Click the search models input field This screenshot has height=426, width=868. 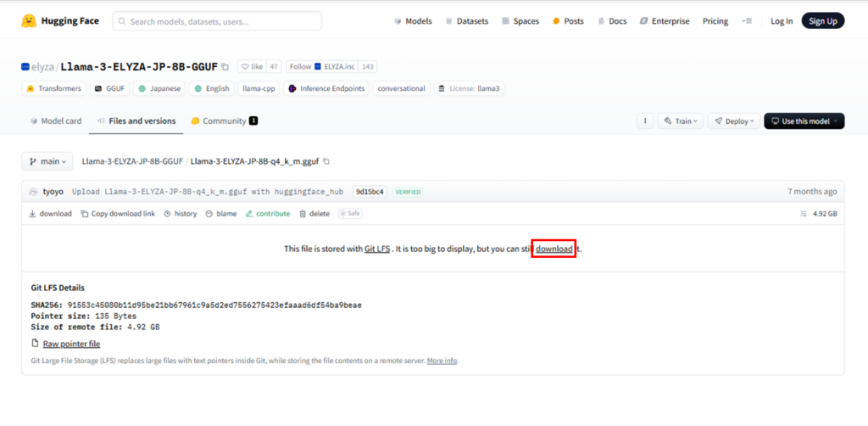pos(217,21)
